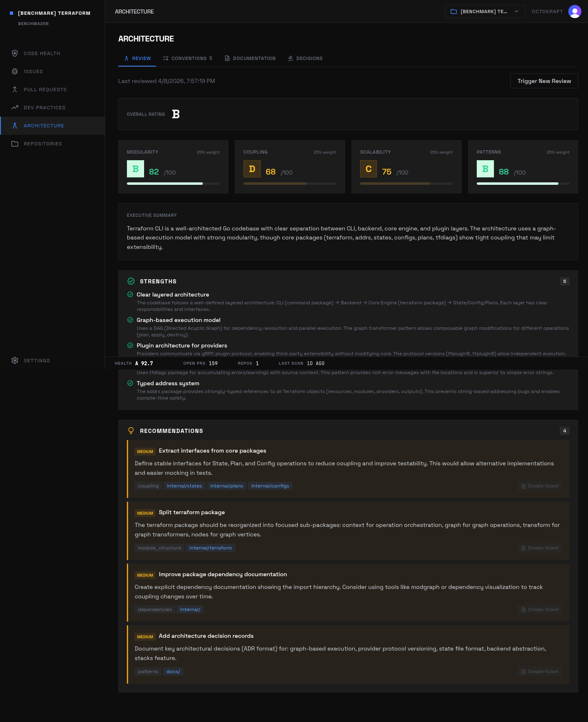Click the Last Scan 1D AGO entry
The width and height of the screenshot is (588, 722).
pyautogui.click(x=301, y=363)
